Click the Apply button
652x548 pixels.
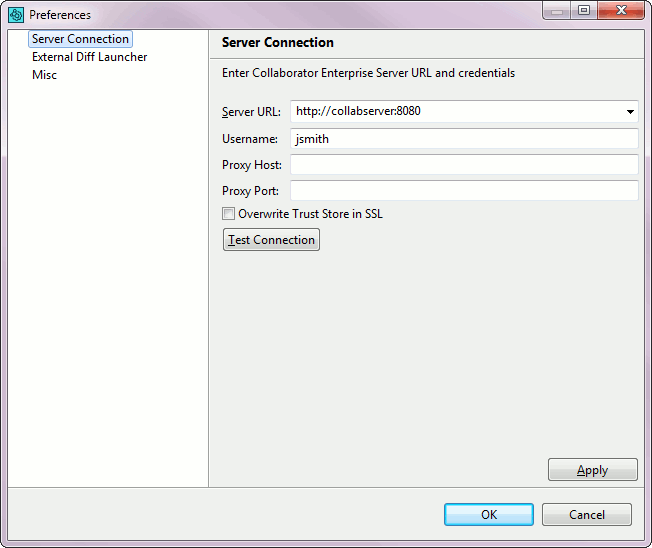(592, 470)
